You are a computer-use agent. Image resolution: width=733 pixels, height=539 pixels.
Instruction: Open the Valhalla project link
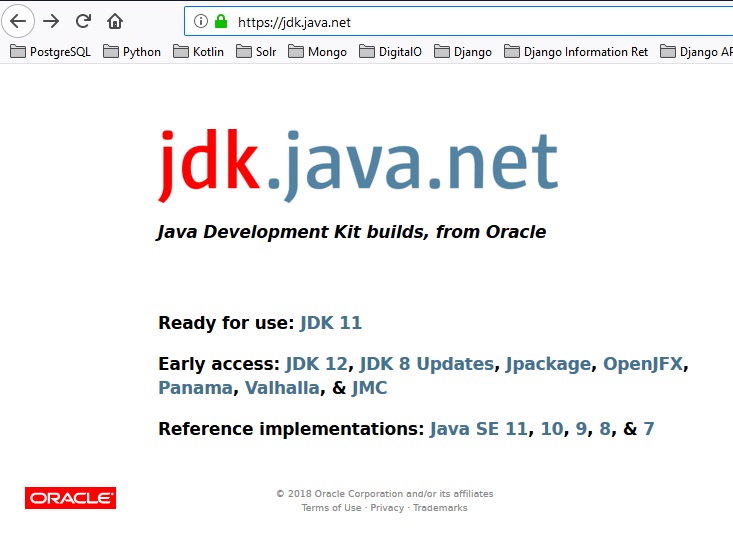(282, 388)
